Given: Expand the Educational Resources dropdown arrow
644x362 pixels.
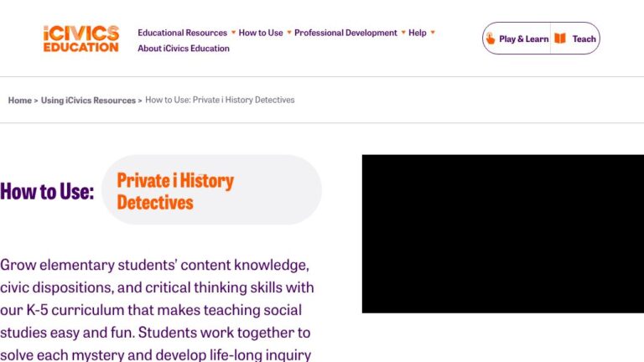Looking at the screenshot, I should (233, 32).
